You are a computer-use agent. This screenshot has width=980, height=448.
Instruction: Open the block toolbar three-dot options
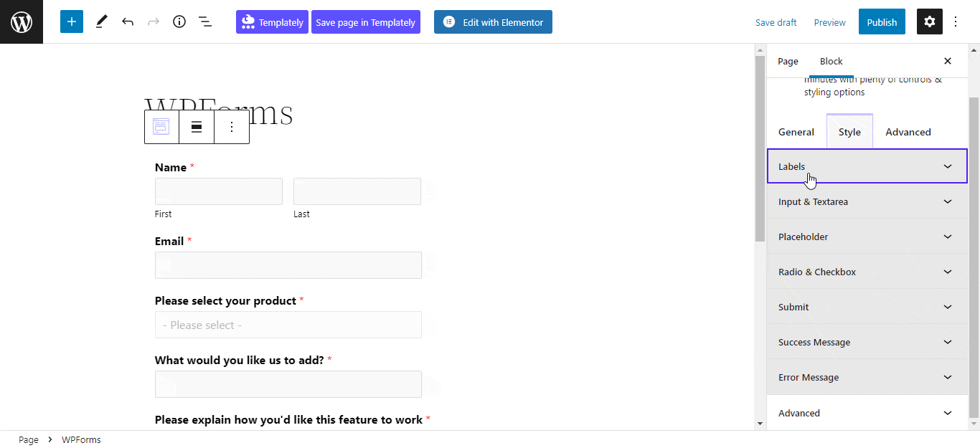(232, 127)
